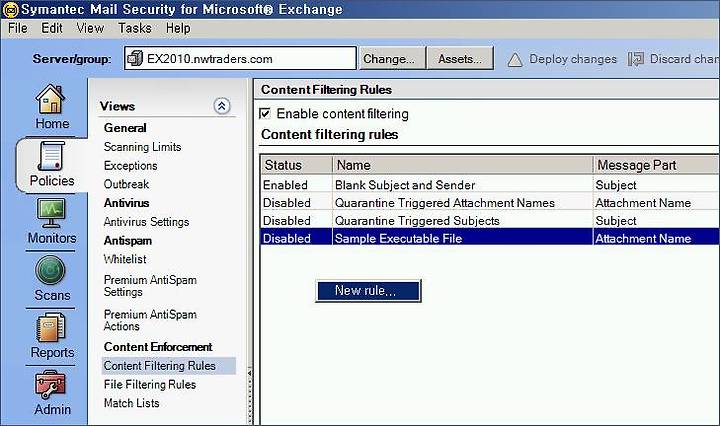
Task: Open the Reports notebook icon
Action: pos(51,327)
